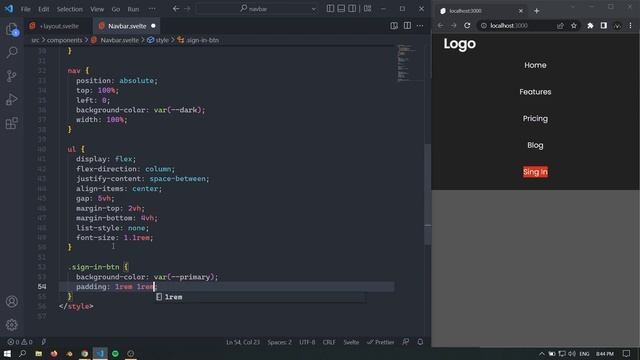Go back in VS Code editor history

(x=176, y=9)
